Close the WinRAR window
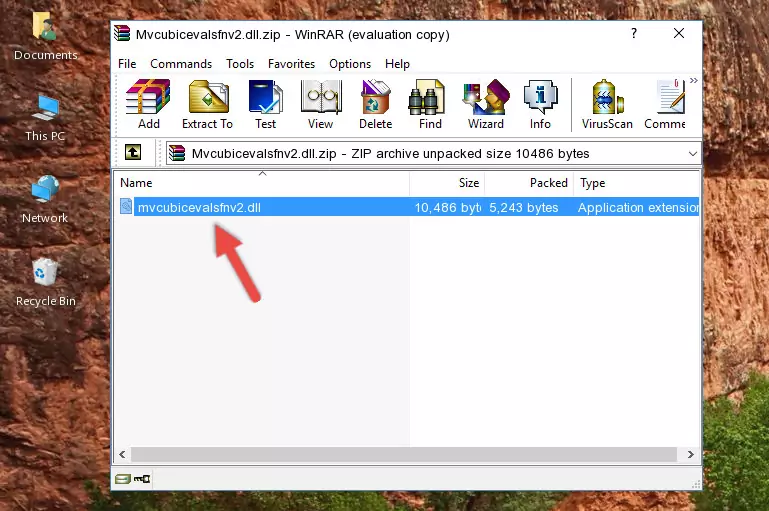 coord(679,33)
